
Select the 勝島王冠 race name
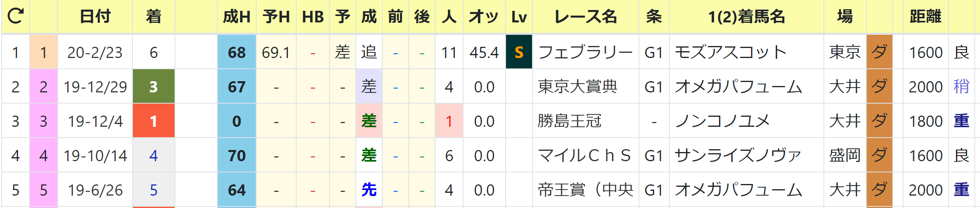(569, 121)
